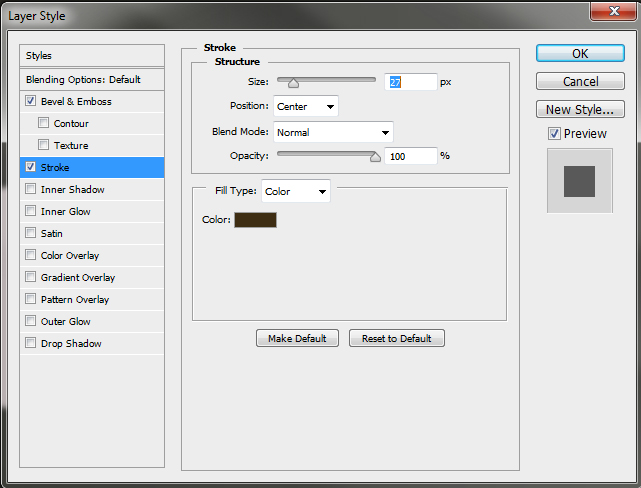Click the stroke Size input field
Viewport: 641px width, 488px height.
click(411, 82)
